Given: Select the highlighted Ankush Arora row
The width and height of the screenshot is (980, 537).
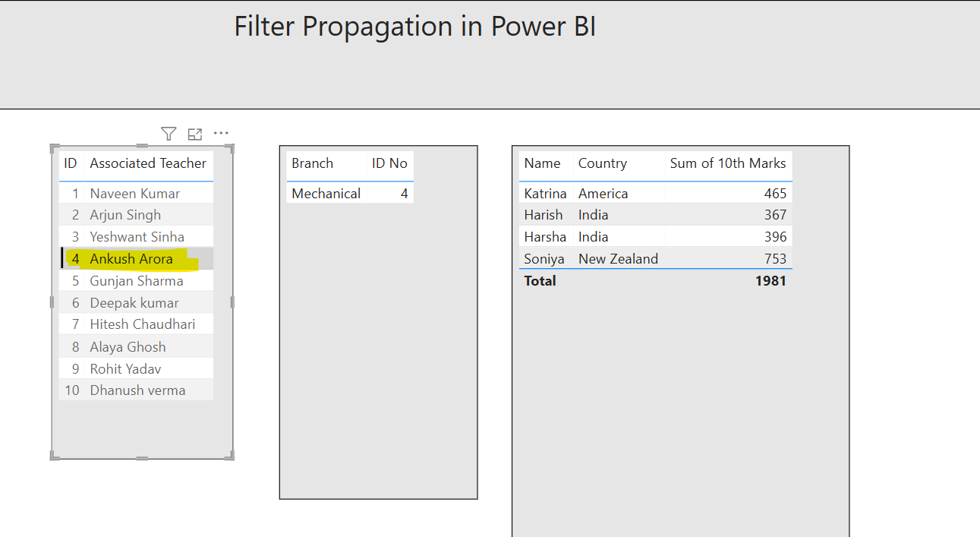Looking at the screenshot, I should pos(129,258).
